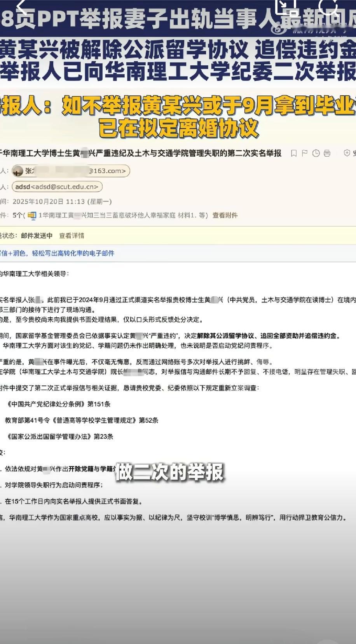Click the email subject ending 第二次实名举报
Image resolution: width=356 pixels, height=644 pixels.
(141, 153)
